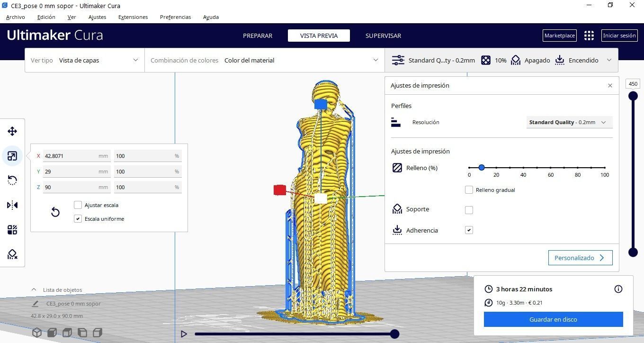
Task: Select CE3_pose 0 mm sopor in object list
Action: pyautogui.click(x=73, y=304)
